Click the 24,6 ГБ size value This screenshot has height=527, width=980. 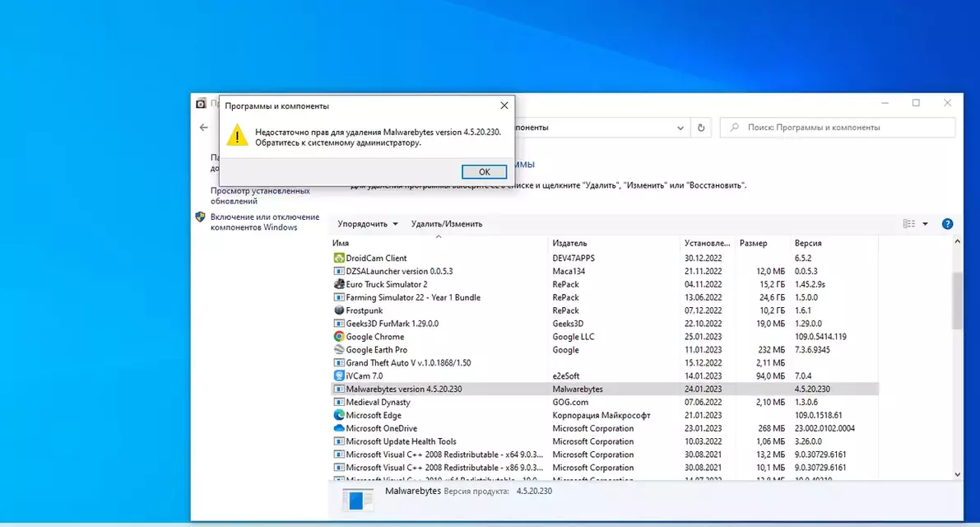click(x=772, y=297)
